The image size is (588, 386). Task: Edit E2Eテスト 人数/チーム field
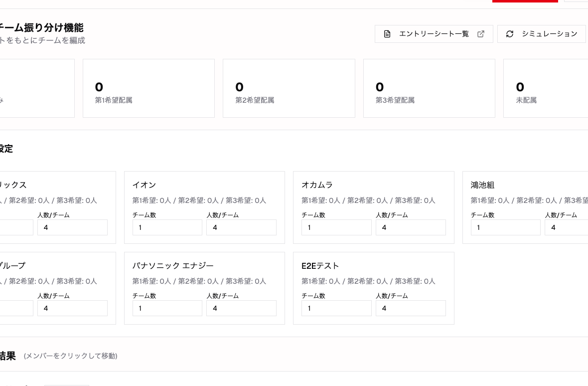tap(411, 308)
